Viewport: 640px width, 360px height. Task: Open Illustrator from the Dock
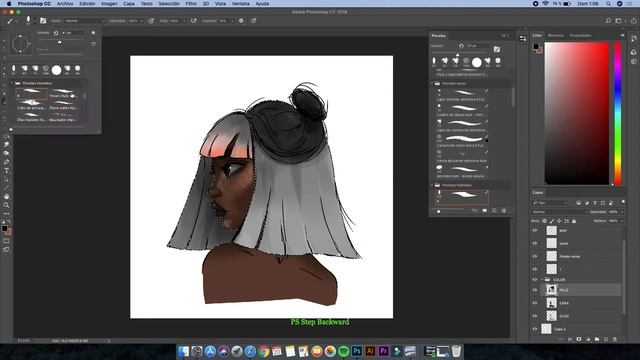(x=370, y=351)
